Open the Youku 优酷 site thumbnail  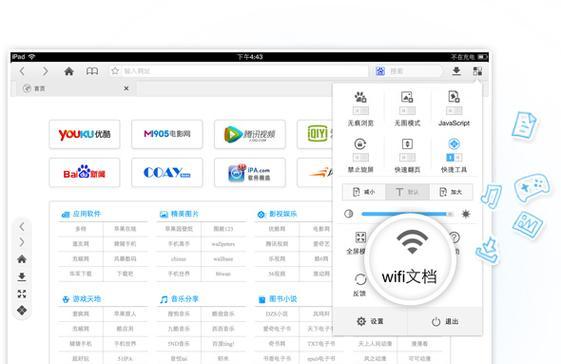pyautogui.click(x=84, y=134)
